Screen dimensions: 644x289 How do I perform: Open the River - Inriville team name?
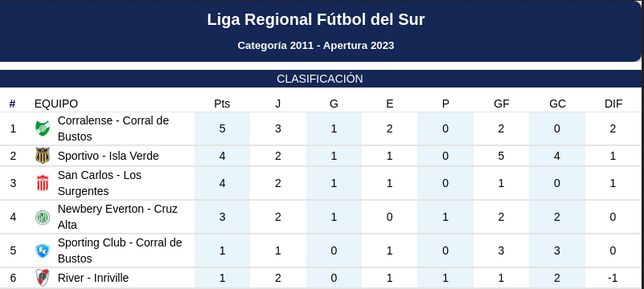(x=93, y=278)
